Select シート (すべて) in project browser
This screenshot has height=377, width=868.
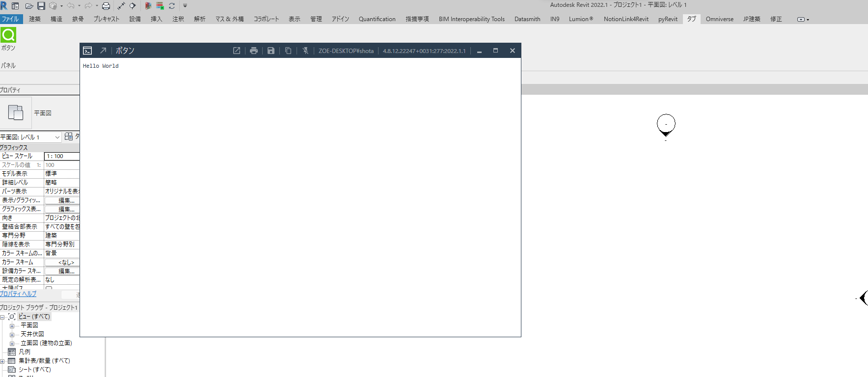(x=34, y=370)
